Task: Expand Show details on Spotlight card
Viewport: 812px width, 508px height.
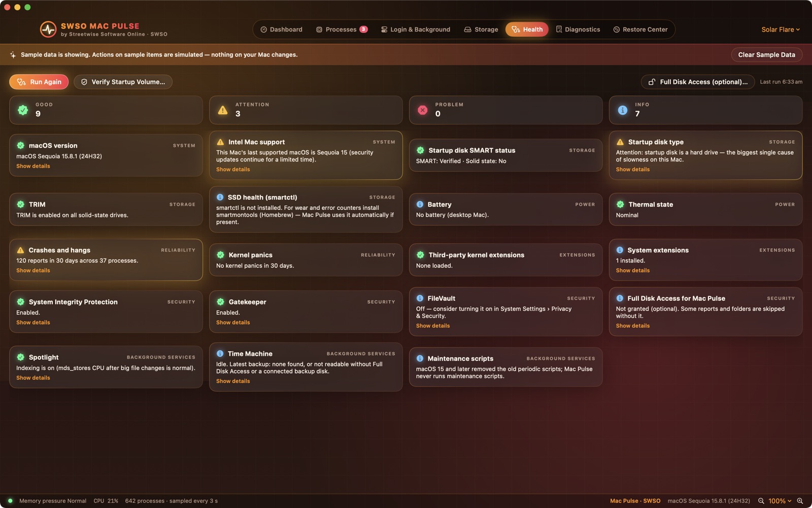Action: 33,378
